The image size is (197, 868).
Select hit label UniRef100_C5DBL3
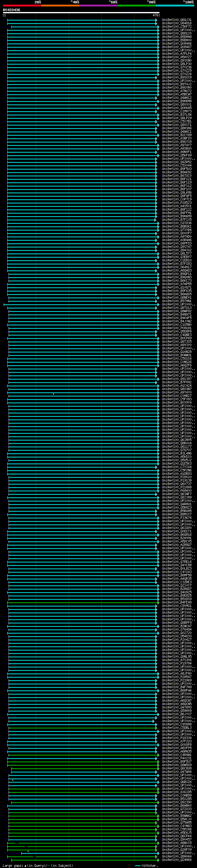(x=177, y=728)
